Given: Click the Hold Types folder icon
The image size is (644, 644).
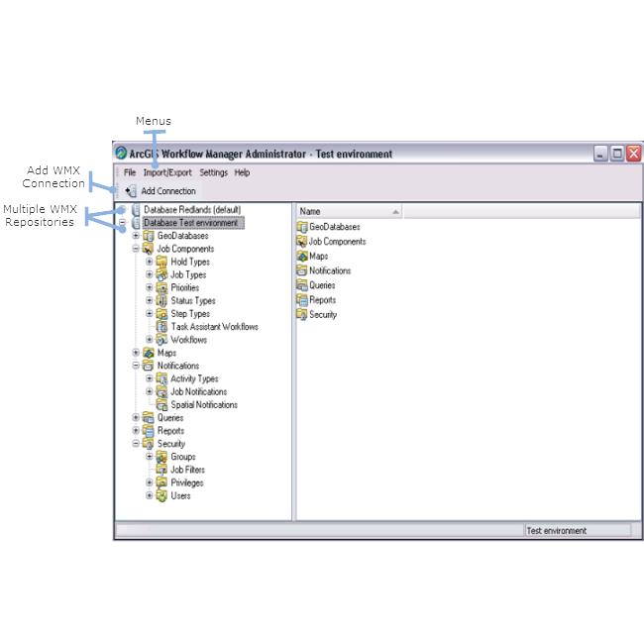Looking at the screenshot, I should [161, 262].
